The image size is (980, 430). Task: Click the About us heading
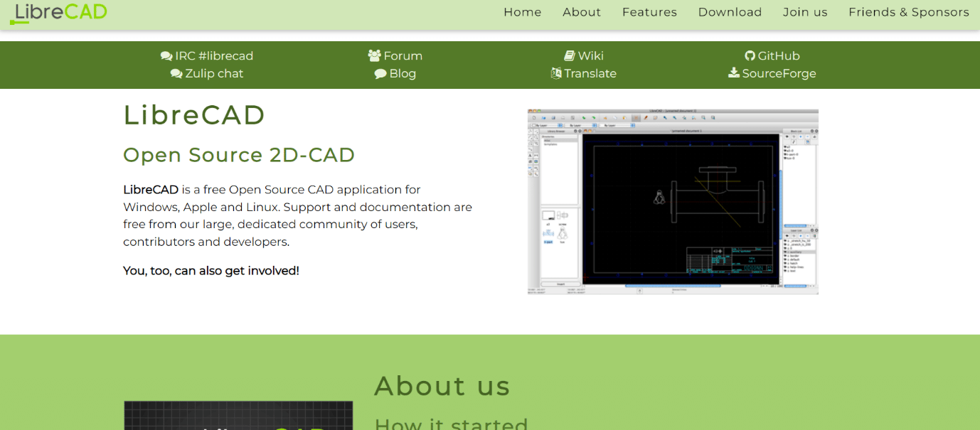(x=442, y=386)
